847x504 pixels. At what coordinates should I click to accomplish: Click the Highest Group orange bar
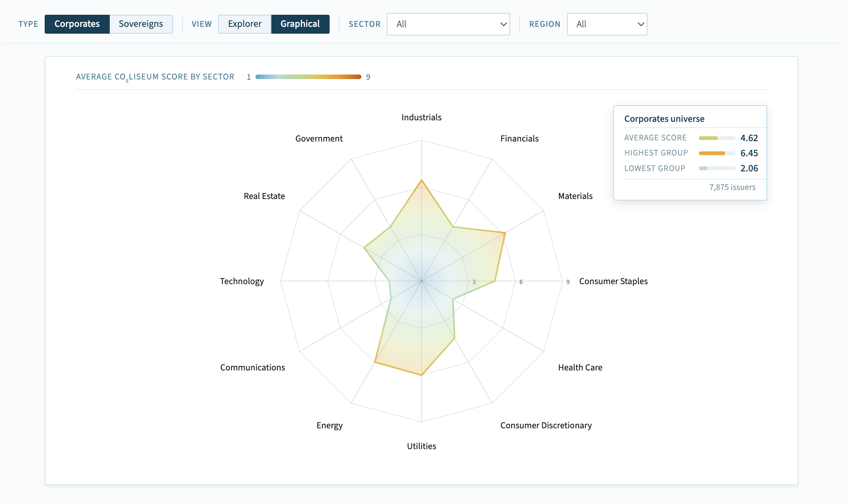712,153
